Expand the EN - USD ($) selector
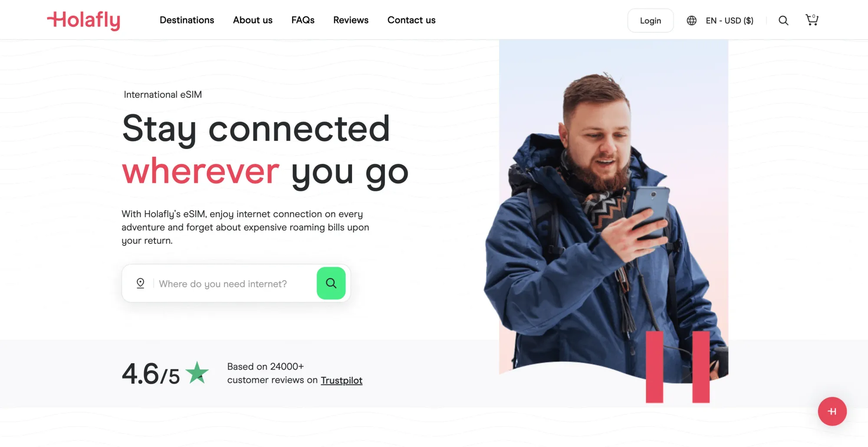This screenshot has height=447, width=868. click(x=729, y=20)
